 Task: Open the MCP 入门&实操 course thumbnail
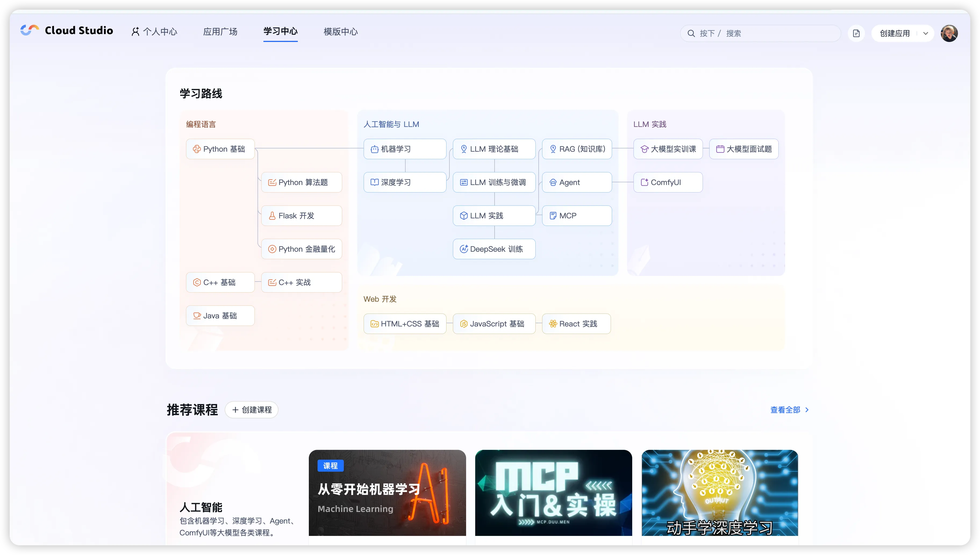pyautogui.click(x=553, y=493)
